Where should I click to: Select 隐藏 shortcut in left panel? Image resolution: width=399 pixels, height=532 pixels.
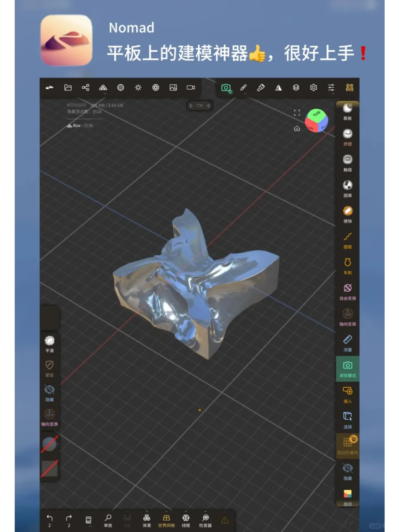(x=50, y=393)
